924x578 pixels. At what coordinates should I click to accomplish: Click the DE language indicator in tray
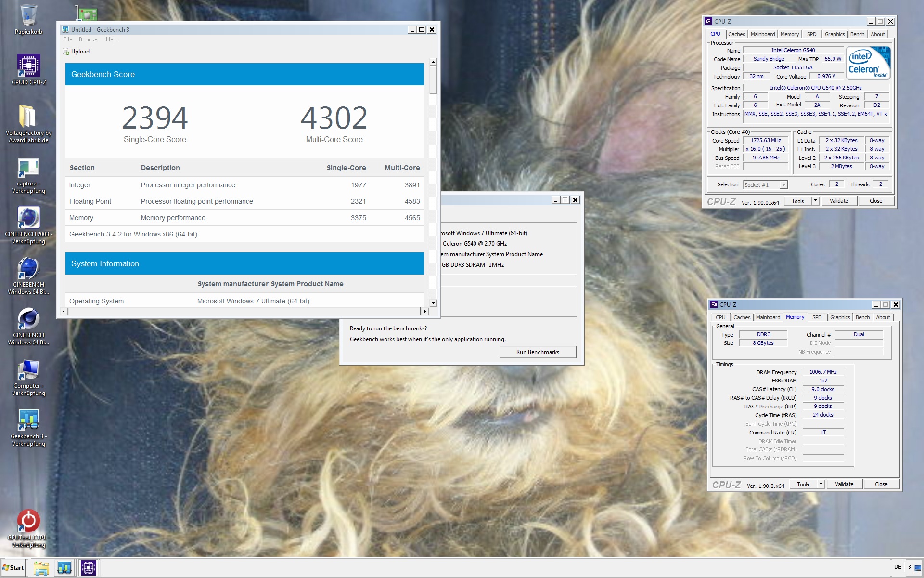tap(898, 567)
